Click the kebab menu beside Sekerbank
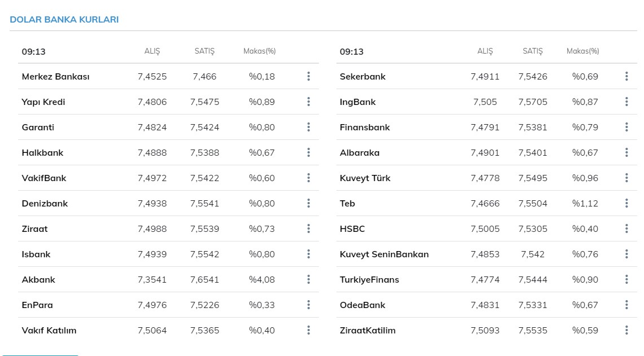This screenshot has height=356, width=644. pyautogui.click(x=626, y=76)
